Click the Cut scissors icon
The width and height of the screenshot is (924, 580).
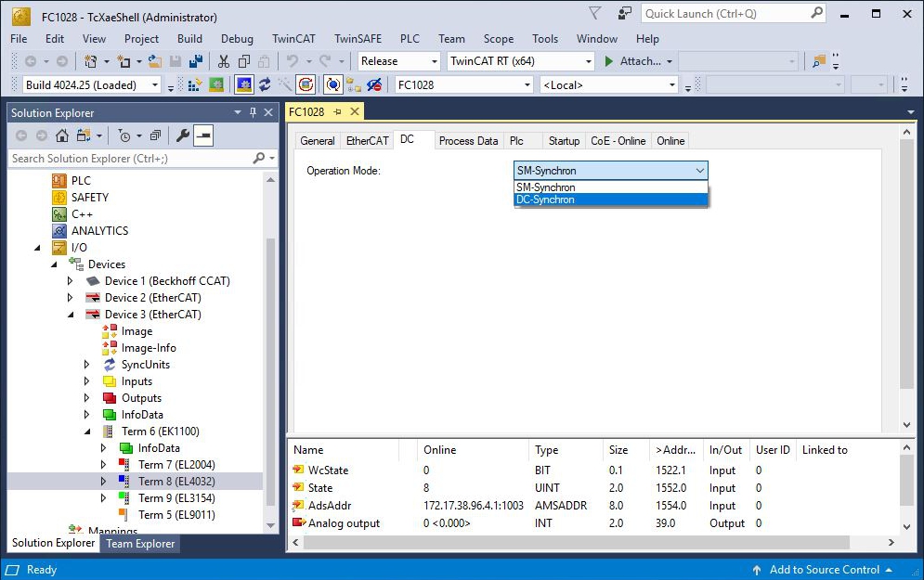coord(224,61)
